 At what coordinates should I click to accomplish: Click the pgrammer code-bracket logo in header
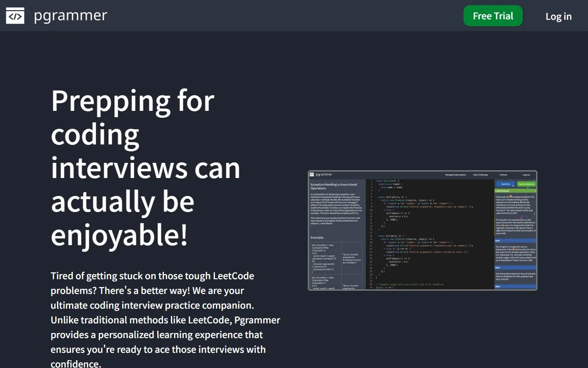pyautogui.click(x=15, y=16)
